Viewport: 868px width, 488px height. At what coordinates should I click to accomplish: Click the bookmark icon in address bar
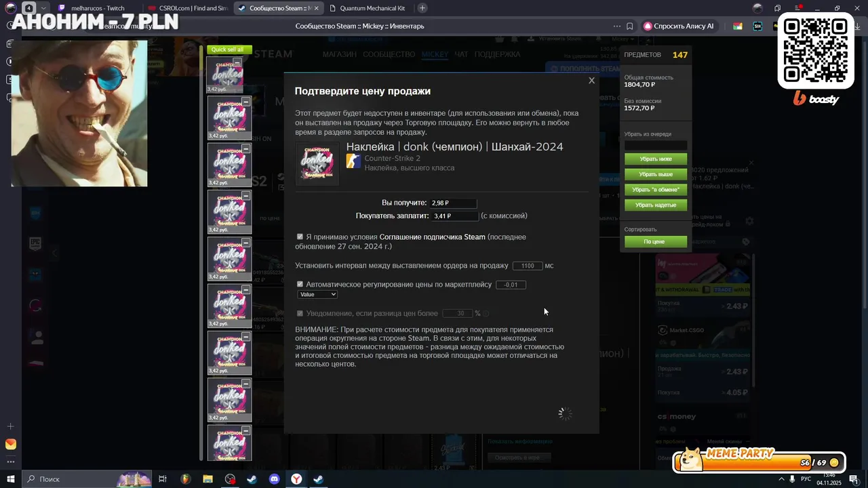coord(630,26)
